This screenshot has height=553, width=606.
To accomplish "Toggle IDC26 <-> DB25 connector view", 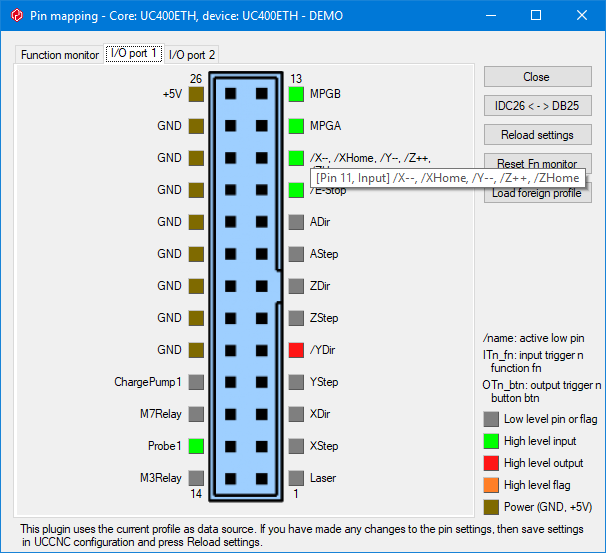I will (x=536, y=106).
